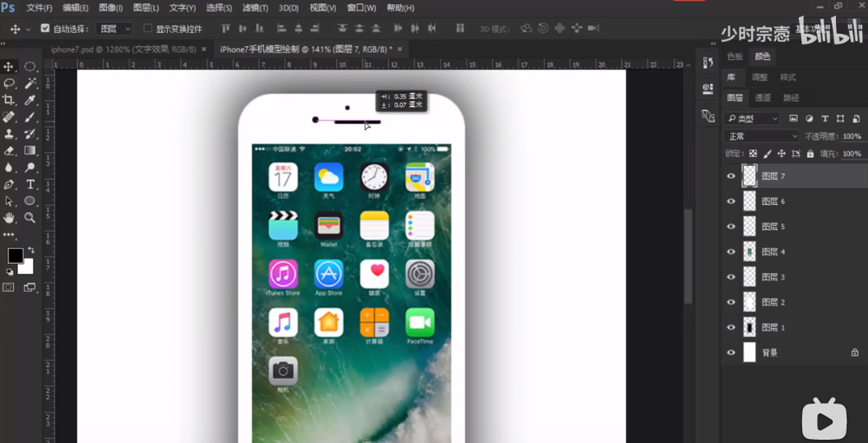Select the Horizontal Type tool

30,184
